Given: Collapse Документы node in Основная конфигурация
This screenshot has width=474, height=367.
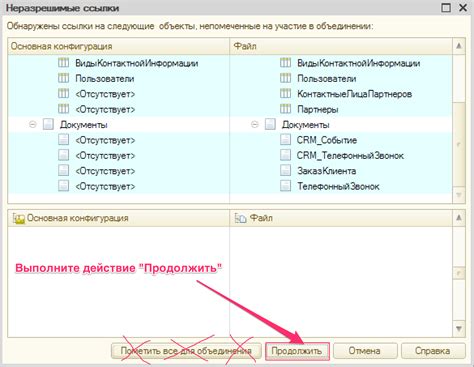Looking at the screenshot, I should 33,125.
